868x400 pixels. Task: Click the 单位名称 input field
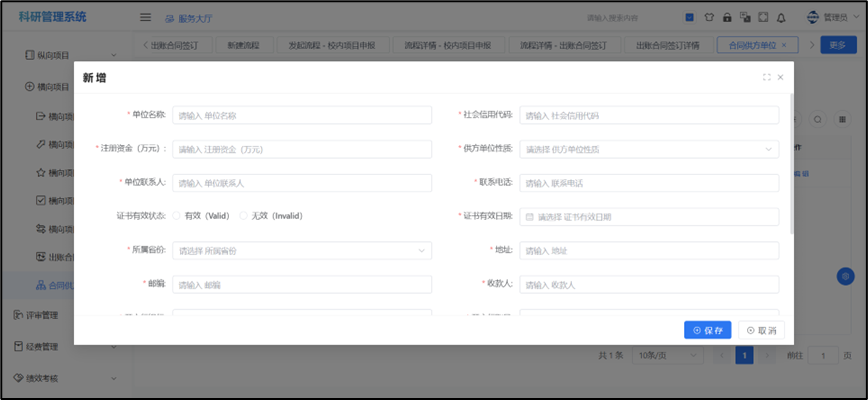[302, 115]
